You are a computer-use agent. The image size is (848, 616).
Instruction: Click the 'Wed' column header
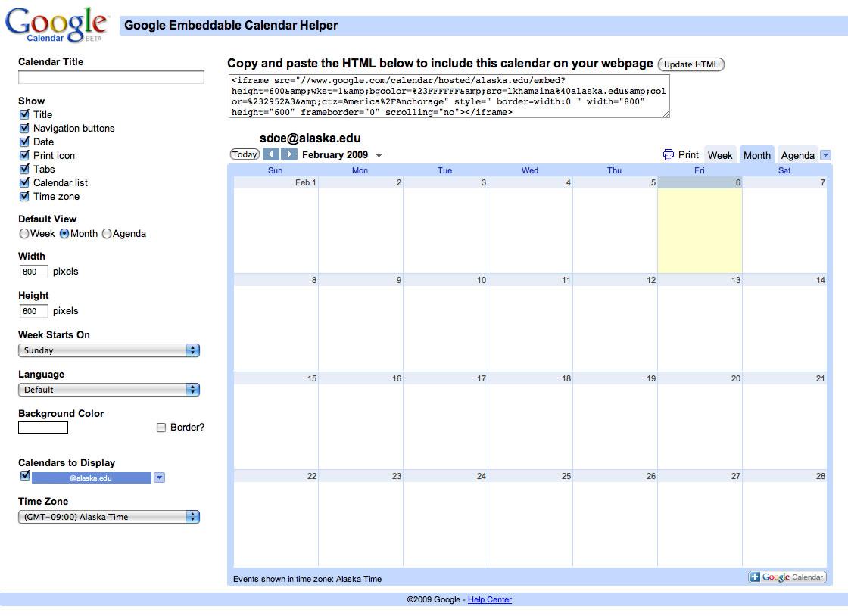pos(530,170)
